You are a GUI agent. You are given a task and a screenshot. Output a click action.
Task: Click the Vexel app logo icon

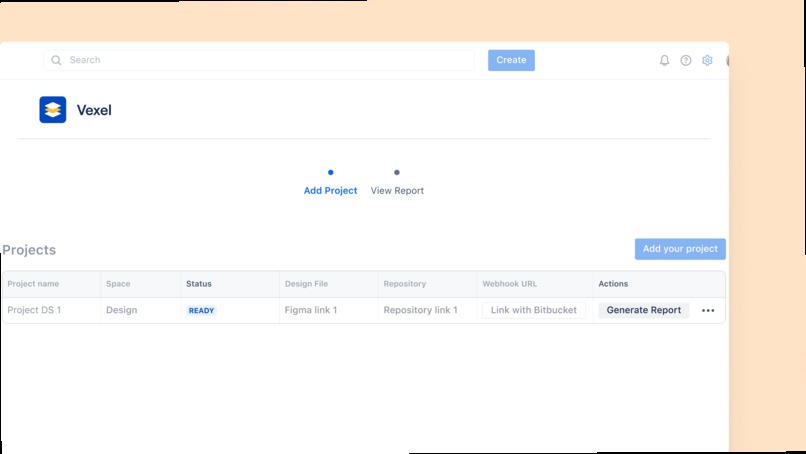pyautogui.click(x=53, y=110)
